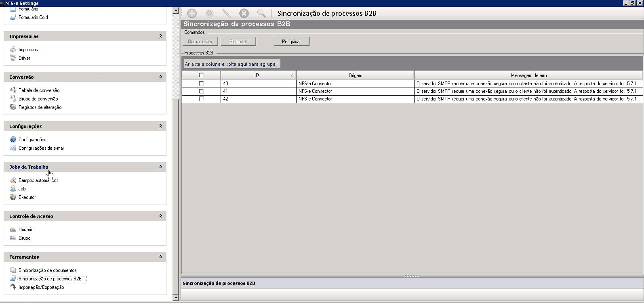Sort by the Mensagem de erro column header
This screenshot has width=644, height=303.
[528, 75]
